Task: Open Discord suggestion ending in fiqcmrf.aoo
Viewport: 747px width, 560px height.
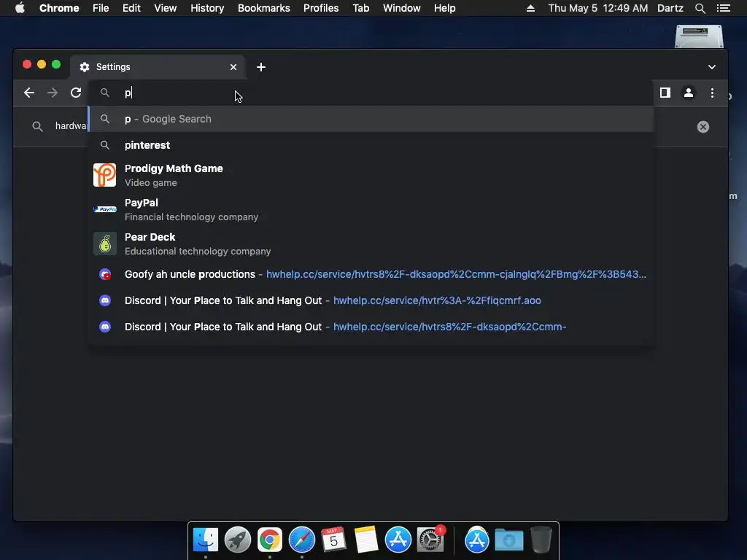Action: click(x=371, y=300)
